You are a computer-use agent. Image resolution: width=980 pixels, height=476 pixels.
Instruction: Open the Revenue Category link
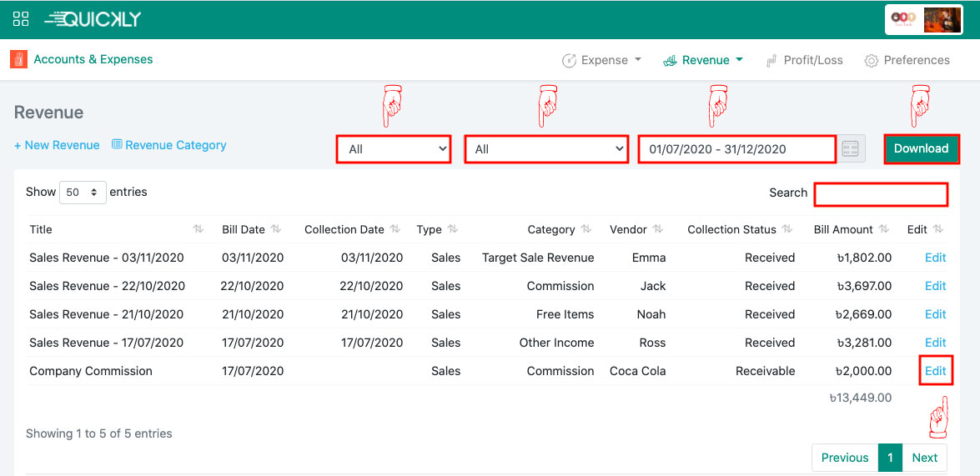169,145
